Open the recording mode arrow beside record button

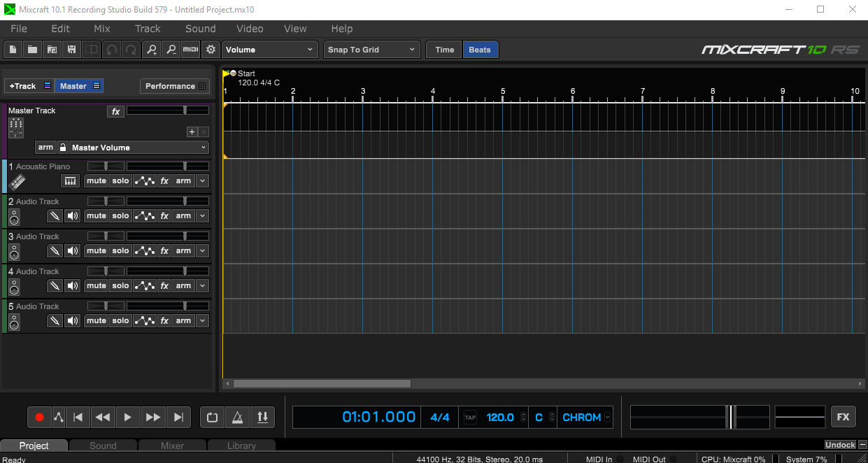[x=58, y=418]
